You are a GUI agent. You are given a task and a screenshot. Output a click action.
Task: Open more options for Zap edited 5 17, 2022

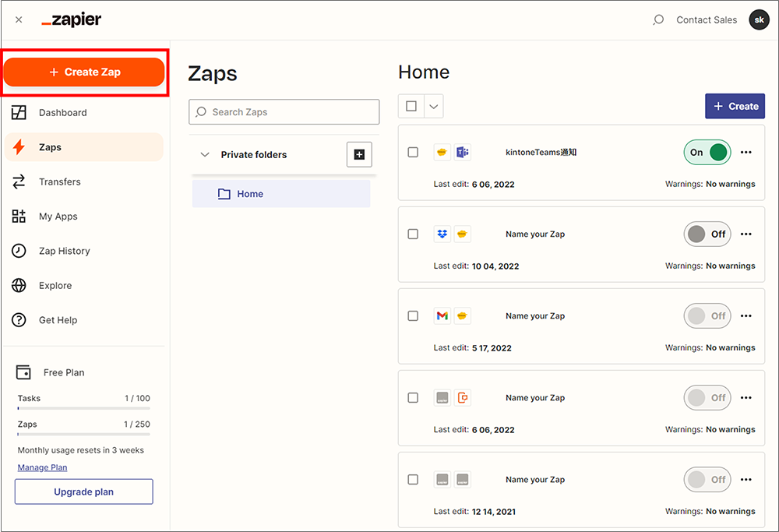coord(746,316)
